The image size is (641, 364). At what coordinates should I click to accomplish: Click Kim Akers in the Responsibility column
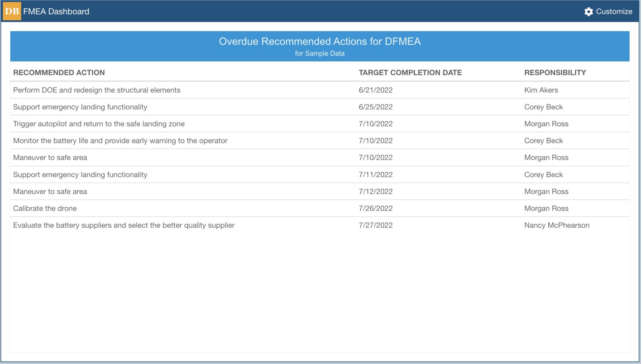point(541,90)
